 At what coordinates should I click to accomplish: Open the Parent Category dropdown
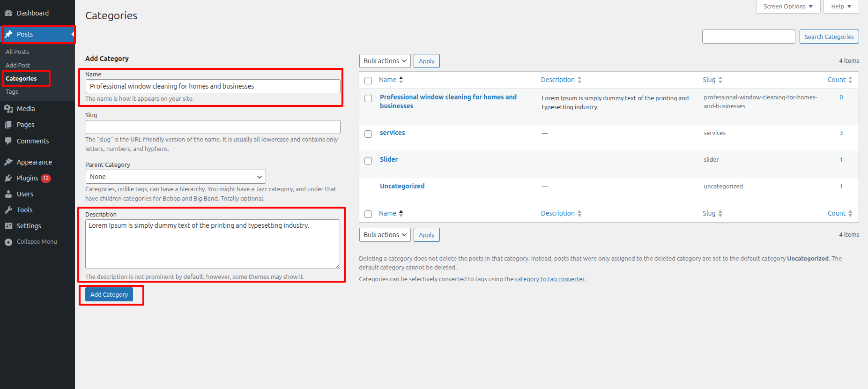[x=175, y=177]
